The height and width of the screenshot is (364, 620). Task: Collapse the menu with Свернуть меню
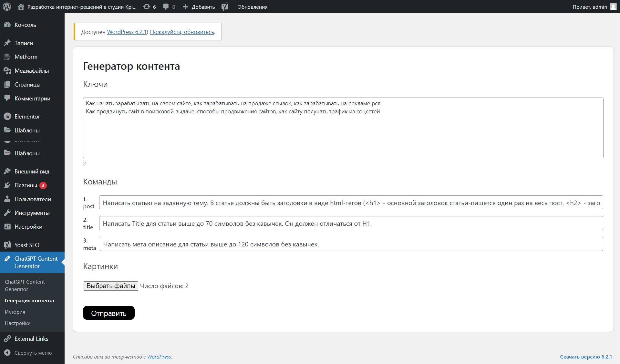[32, 353]
